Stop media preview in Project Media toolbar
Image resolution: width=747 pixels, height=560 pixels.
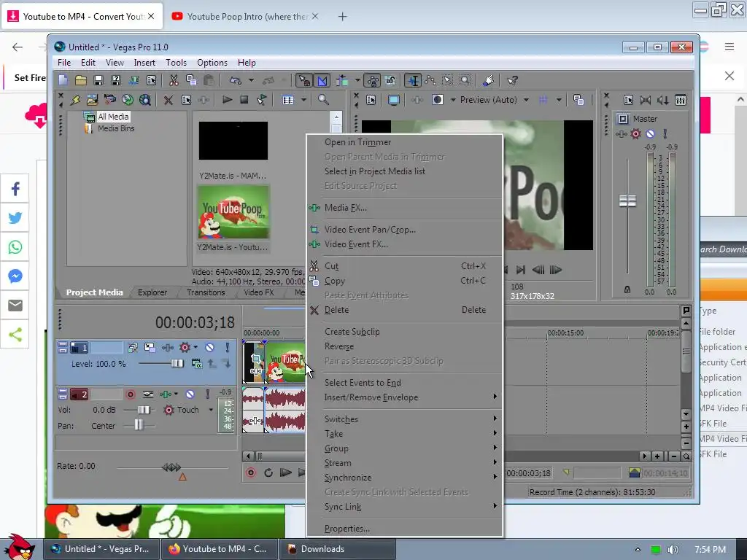pos(244,100)
